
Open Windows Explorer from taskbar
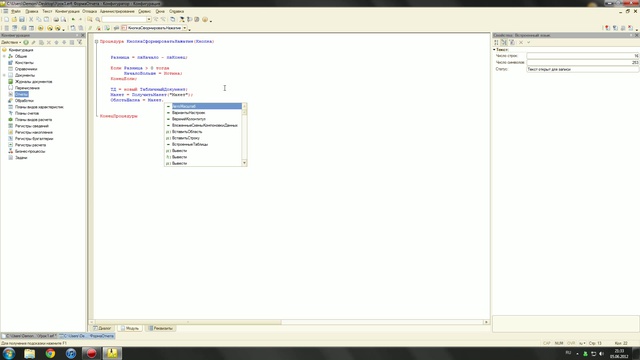click(29, 353)
